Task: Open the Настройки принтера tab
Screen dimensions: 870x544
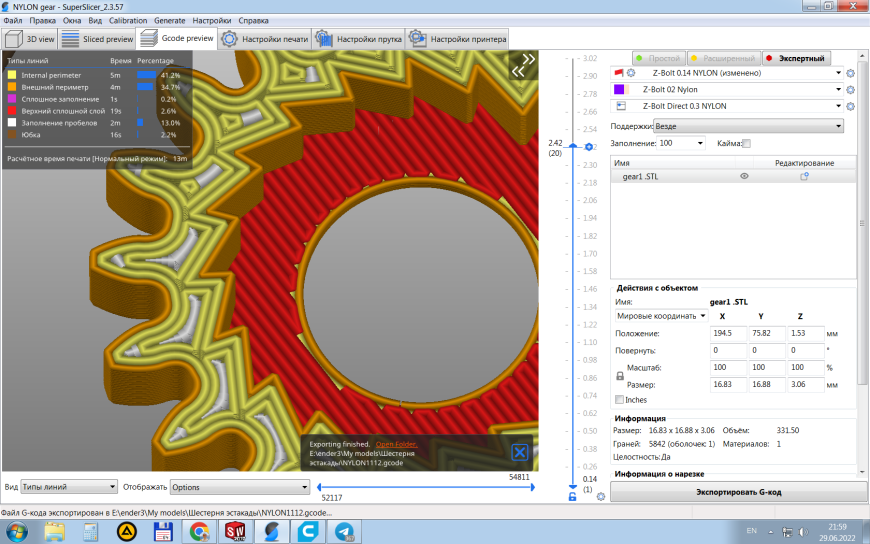Action: point(458,39)
